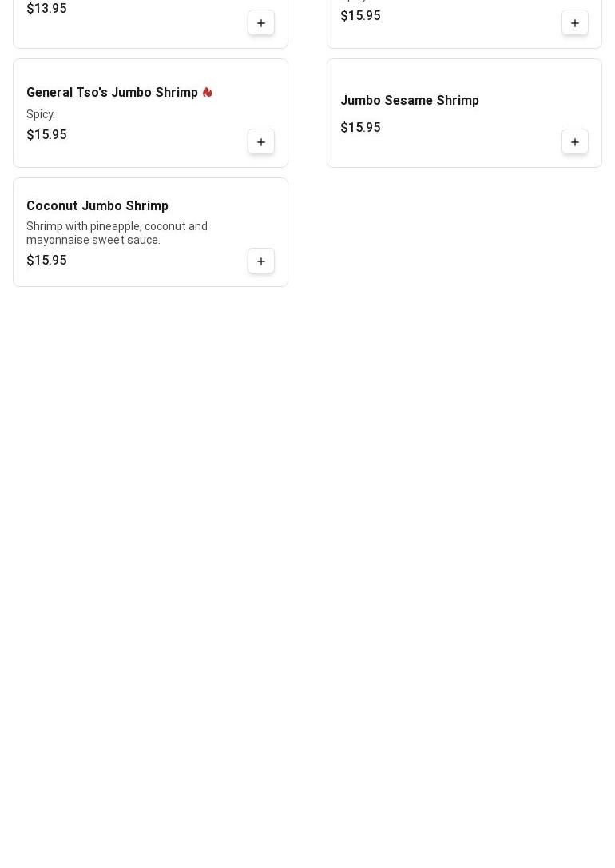615x868 pixels.
Task: Open the Coconut Jumbo Shrimp title
Action: coord(97,206)
